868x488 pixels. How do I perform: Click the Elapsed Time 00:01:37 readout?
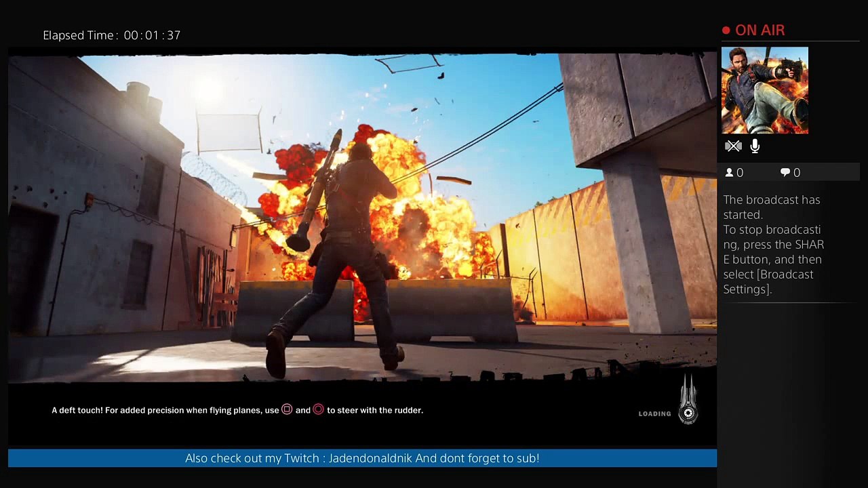point(112,35)
